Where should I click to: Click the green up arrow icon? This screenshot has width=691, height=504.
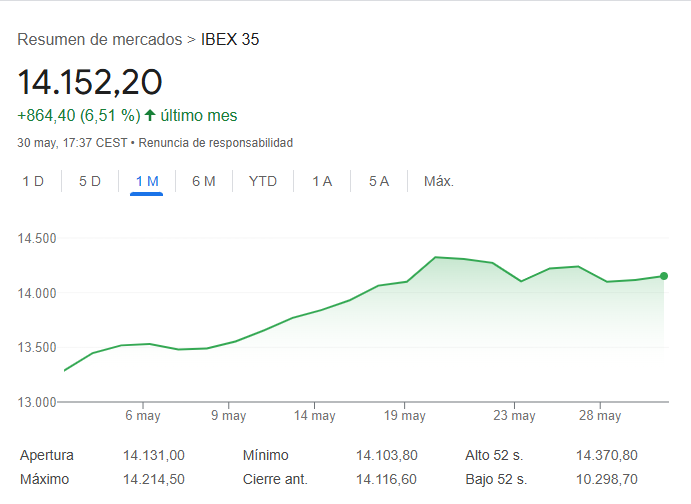point(150,115)
